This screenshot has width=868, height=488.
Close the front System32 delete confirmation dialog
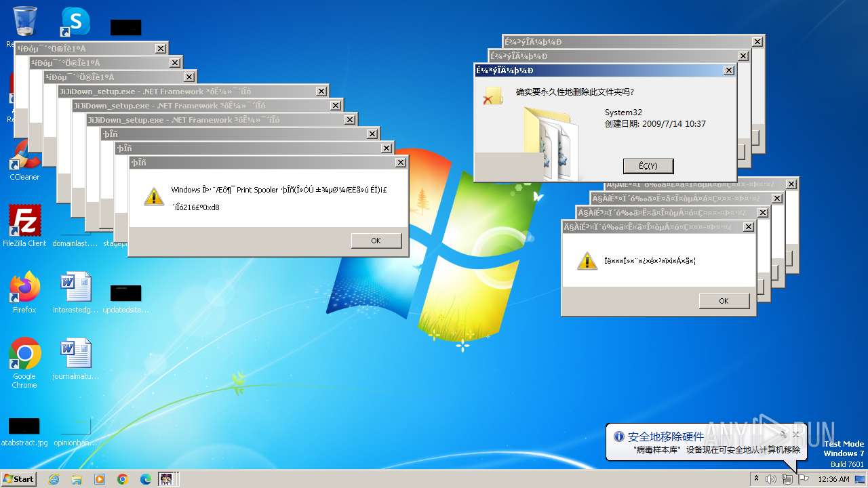(x=729, y=70)
